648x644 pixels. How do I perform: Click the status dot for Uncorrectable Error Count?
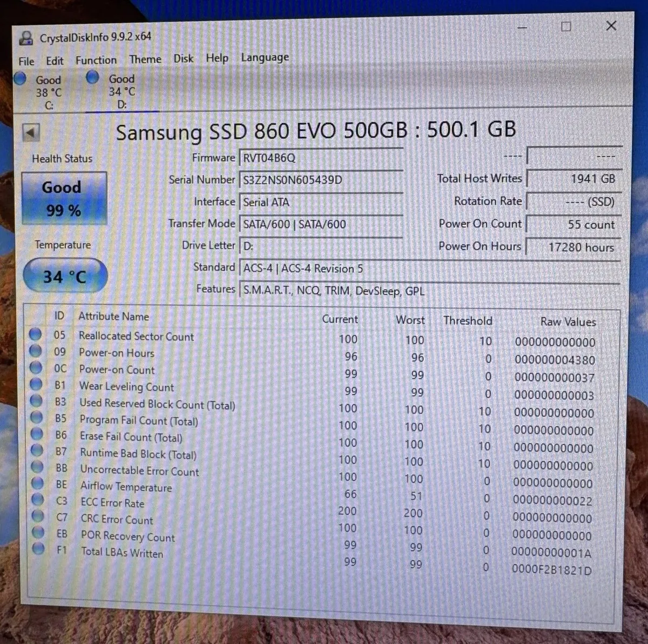pos(38,467)
